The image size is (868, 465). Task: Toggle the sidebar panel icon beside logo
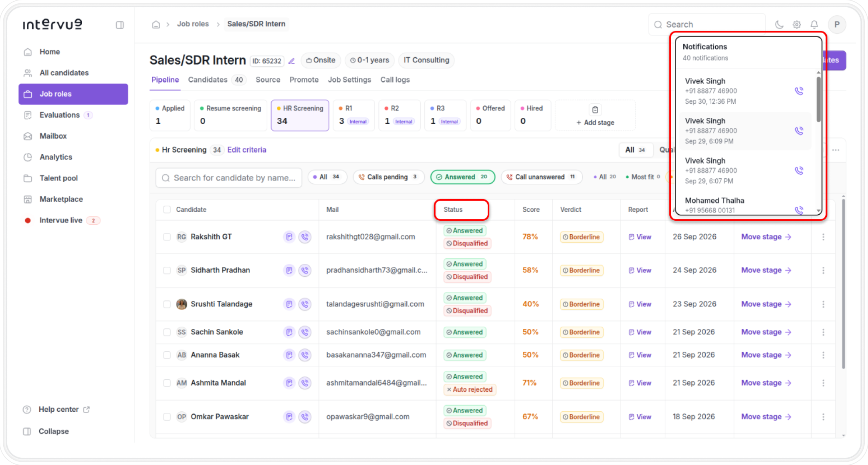point(120,25)
